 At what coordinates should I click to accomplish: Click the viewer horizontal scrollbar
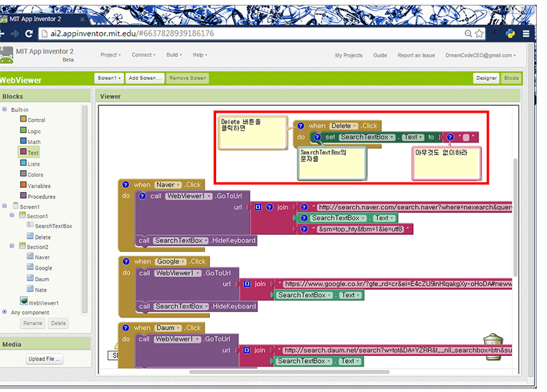point(289,372)
